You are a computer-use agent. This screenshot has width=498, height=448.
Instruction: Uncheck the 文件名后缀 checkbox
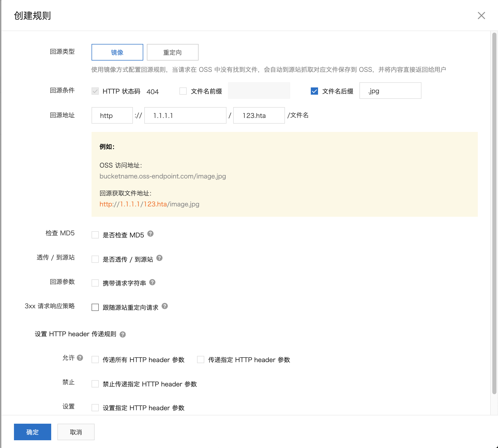[314, 91]
